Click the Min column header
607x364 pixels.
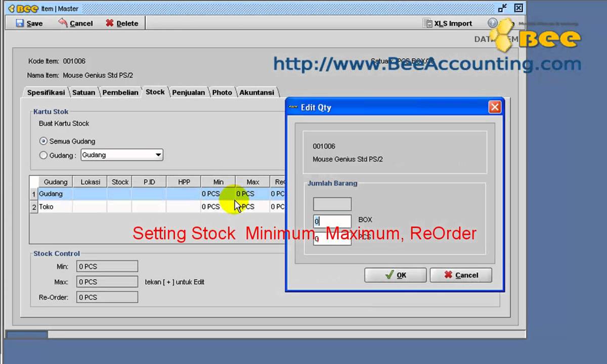[x=219, y=182]
